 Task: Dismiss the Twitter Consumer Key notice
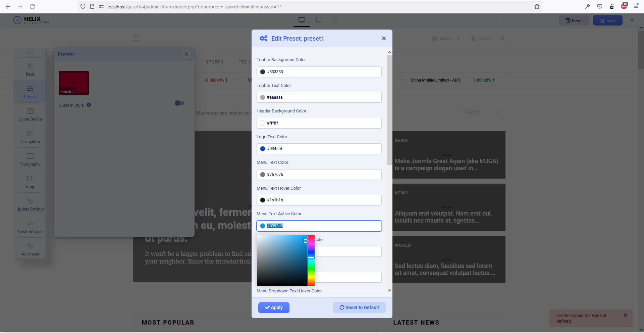coord(625,315)
